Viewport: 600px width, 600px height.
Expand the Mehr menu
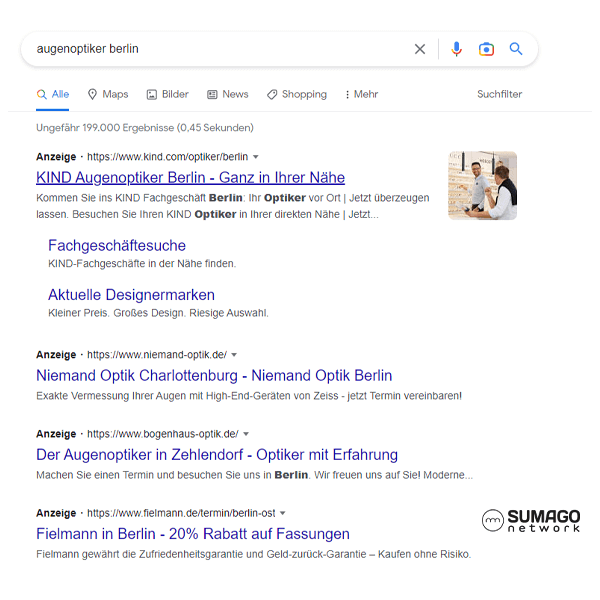coord(362,94)
